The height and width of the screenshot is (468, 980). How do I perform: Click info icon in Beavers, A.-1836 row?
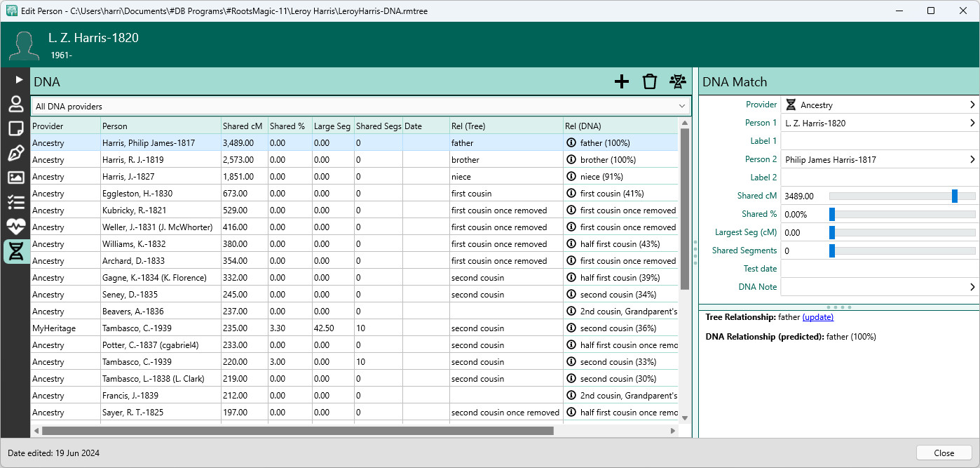[x=571, y=311]
